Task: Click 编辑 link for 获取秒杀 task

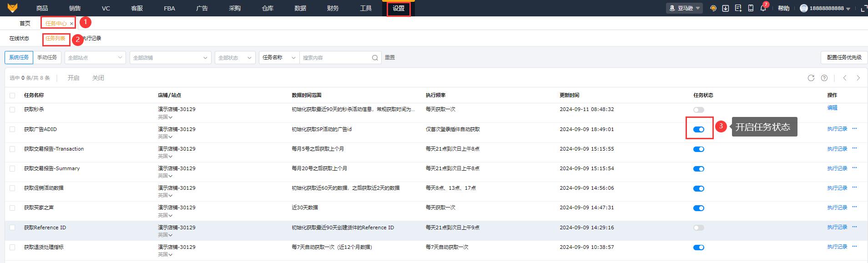Action: [x=832, y=108]
